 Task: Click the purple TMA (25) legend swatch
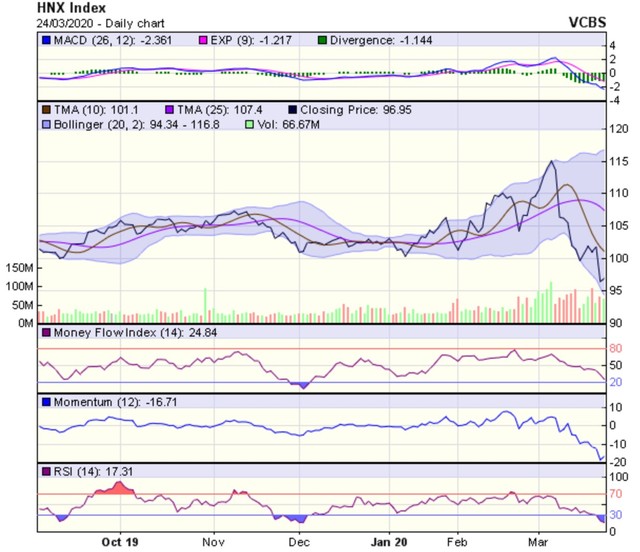pos(170,107)
